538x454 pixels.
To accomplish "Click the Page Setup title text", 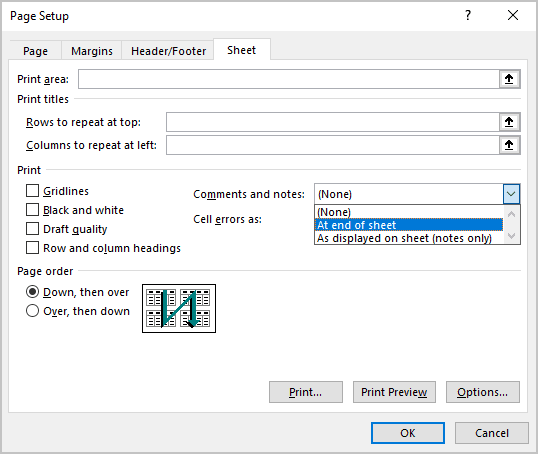I will [x=39, y=16].
